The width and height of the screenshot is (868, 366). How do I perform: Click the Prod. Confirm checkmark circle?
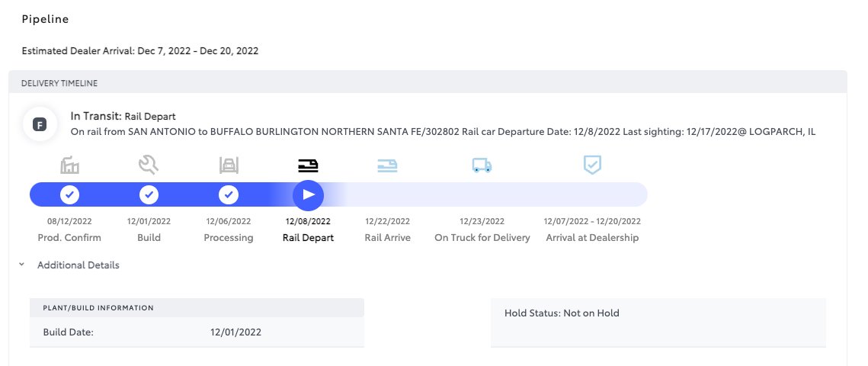70,195
